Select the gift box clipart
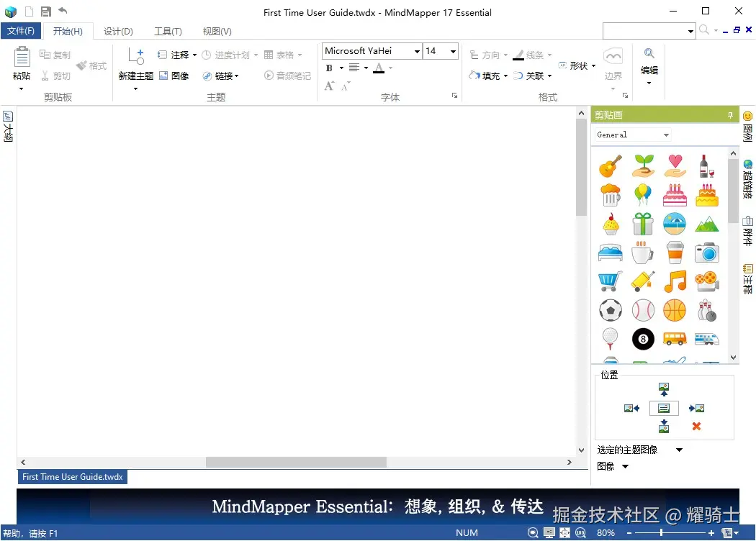The width and height of the screenshot is (756, 541). [643, 224]
